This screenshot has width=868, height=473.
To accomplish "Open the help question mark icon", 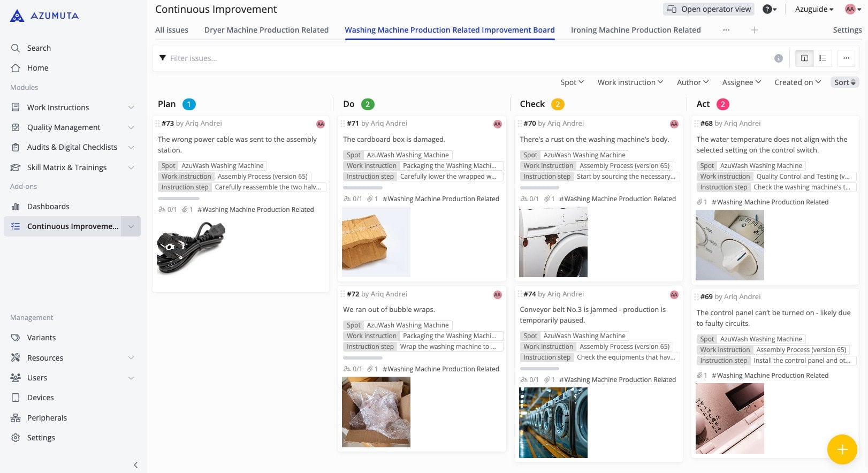I will 767,9.
